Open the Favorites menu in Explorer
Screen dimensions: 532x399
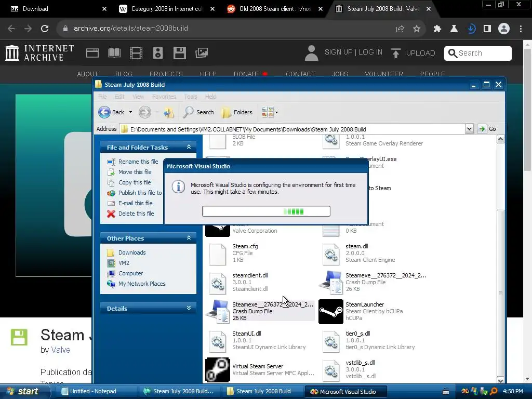[164, 97]
